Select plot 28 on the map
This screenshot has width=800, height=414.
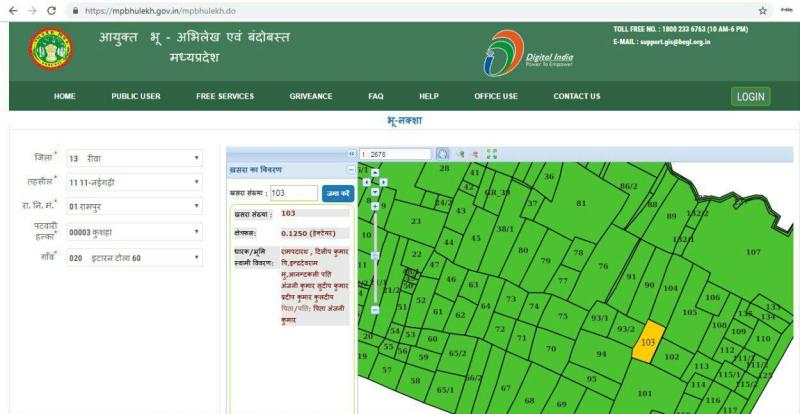(444, 168)
